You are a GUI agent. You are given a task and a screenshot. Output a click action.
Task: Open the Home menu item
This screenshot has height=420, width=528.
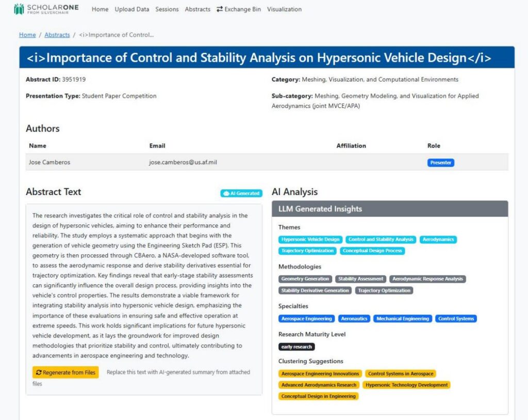(x=100, y=9)
